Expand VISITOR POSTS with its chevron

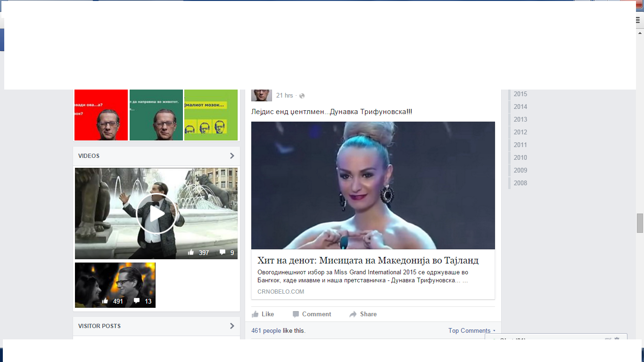coord(232,326)
